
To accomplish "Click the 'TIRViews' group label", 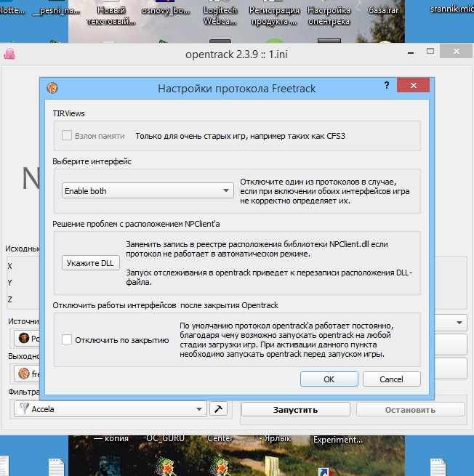I will point(68,113).
